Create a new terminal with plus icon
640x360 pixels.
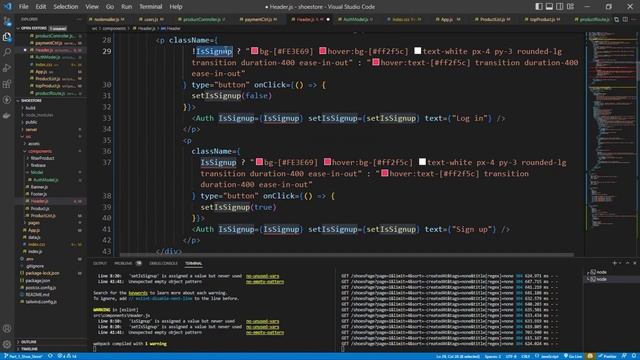click(614, 263)
